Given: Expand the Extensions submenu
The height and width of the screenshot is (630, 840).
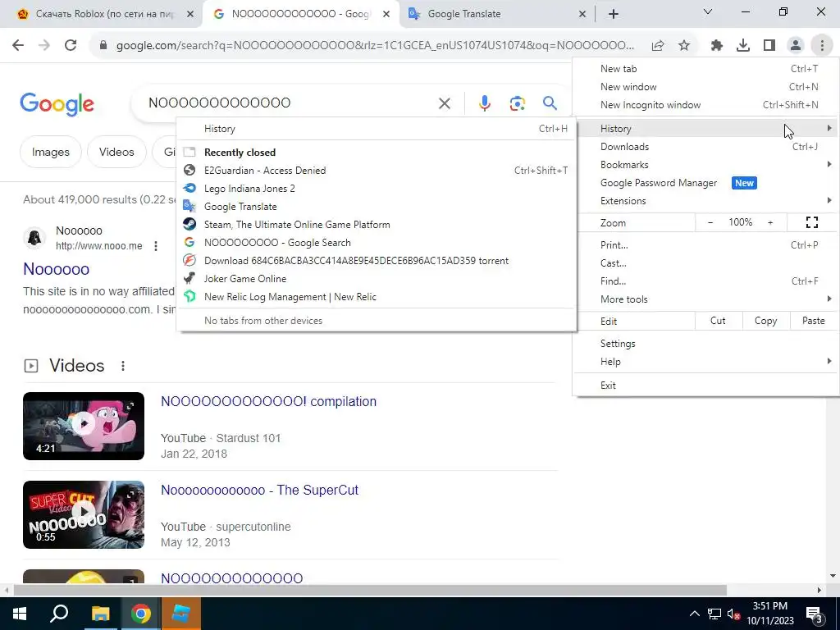Looking at the screenshot, I should (x=706, y=201).
